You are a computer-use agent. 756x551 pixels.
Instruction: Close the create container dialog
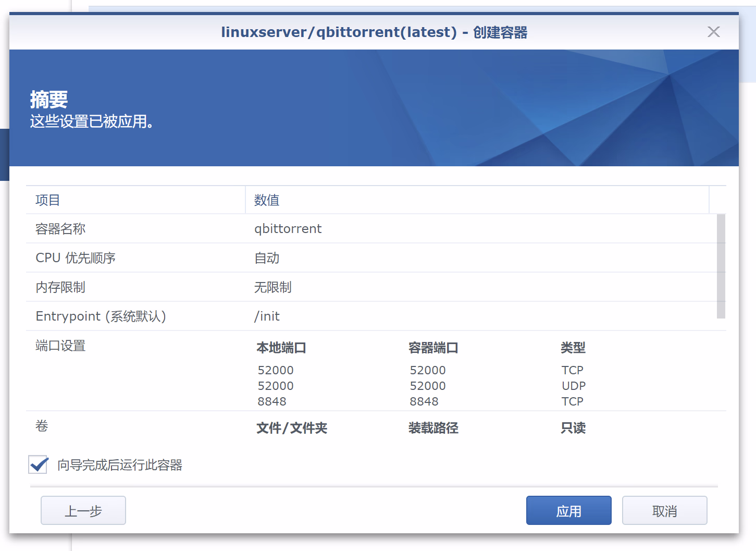point(713,32)
